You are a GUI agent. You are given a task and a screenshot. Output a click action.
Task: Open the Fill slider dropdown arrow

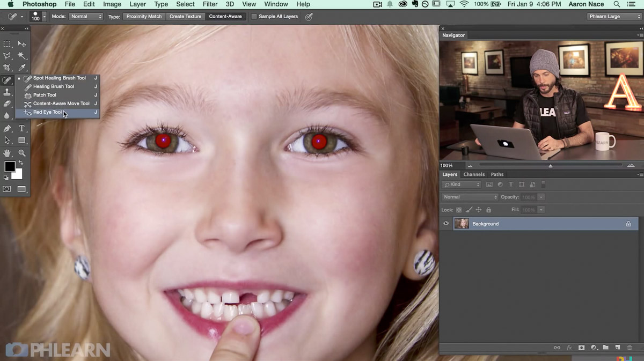click(540, 210)
